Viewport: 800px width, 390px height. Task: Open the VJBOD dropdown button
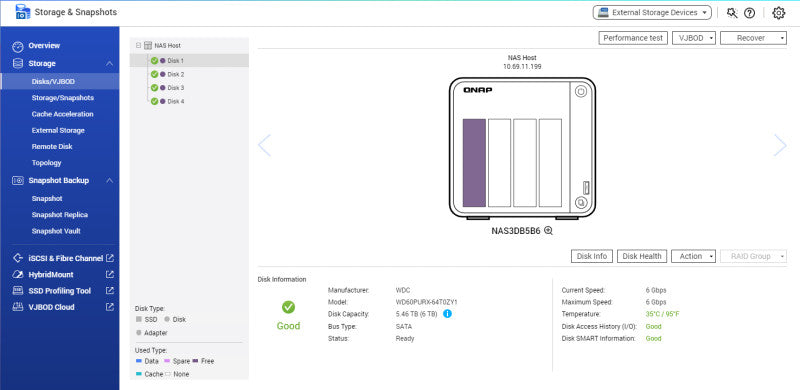point(694,38)
